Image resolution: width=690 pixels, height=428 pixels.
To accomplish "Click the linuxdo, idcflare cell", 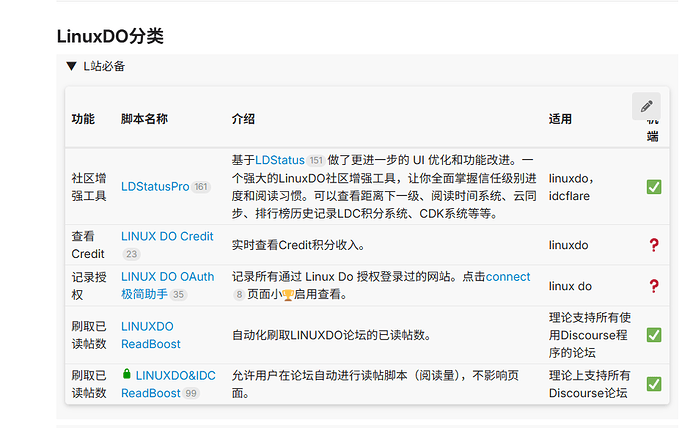I will (571, 187).
